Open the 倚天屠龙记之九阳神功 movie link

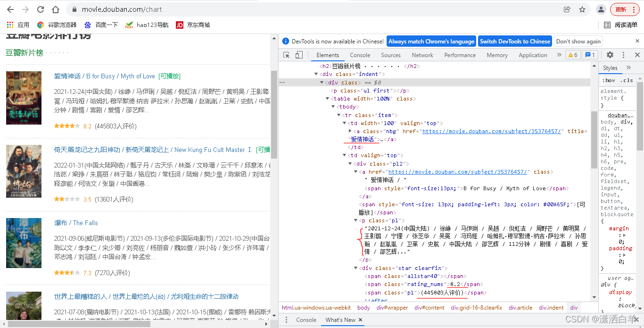coord(153,150)
